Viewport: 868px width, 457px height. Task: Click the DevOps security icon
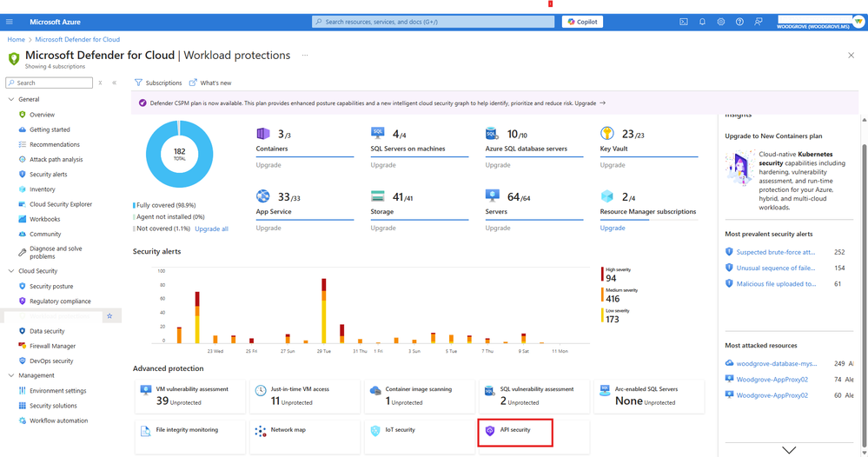coord(22,361)
